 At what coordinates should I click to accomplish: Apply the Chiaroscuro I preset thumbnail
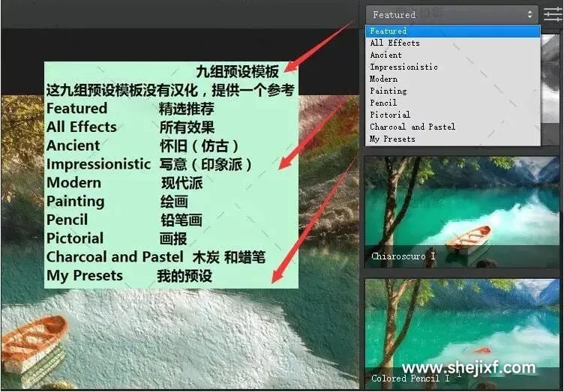tap(461, 204)
